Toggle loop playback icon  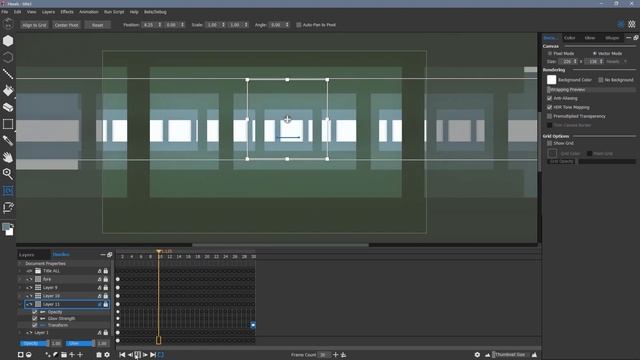coord(161,355)
